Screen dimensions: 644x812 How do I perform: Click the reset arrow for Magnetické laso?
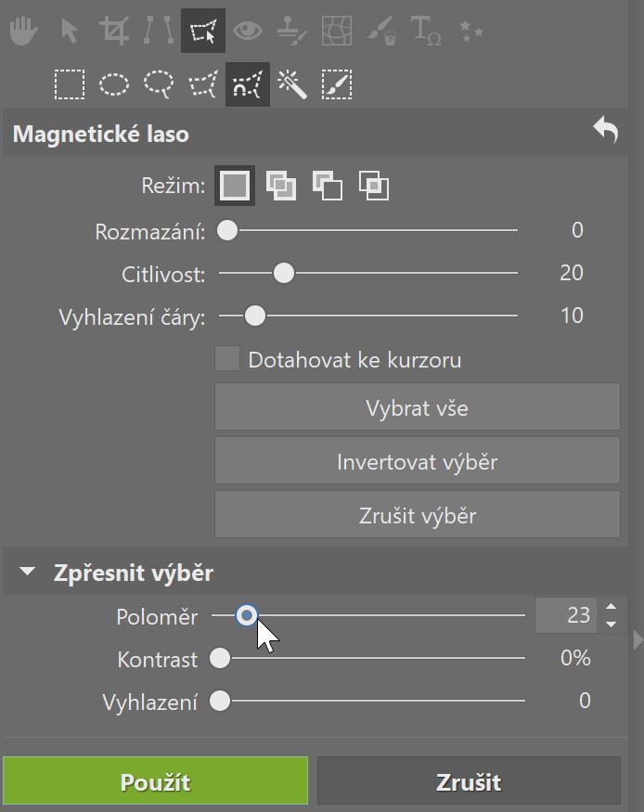click(606, 132)
